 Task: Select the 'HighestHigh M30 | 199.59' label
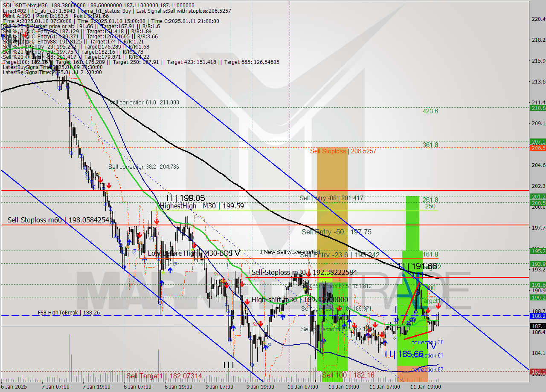[202, 206]
